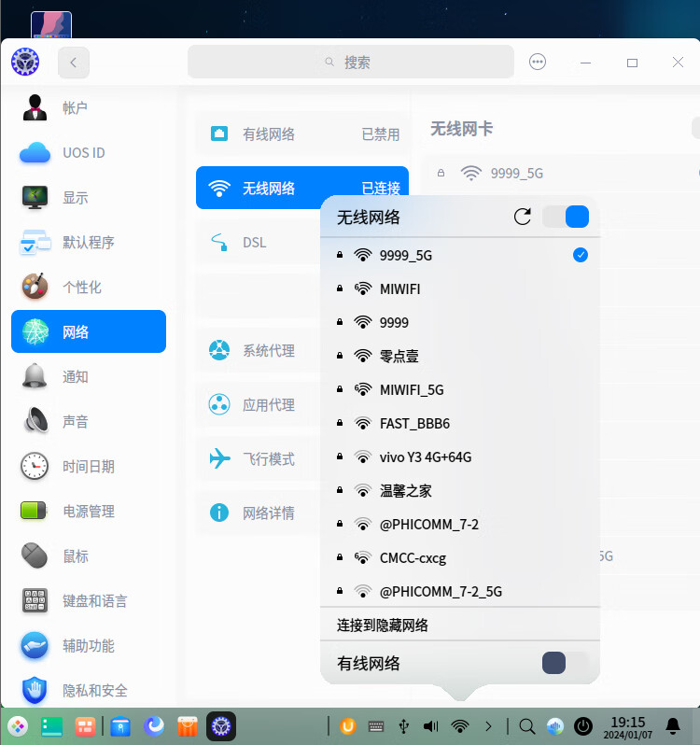Connect to the 9999 network
This screenshot has height=745, width=700.
pos(460,323)
